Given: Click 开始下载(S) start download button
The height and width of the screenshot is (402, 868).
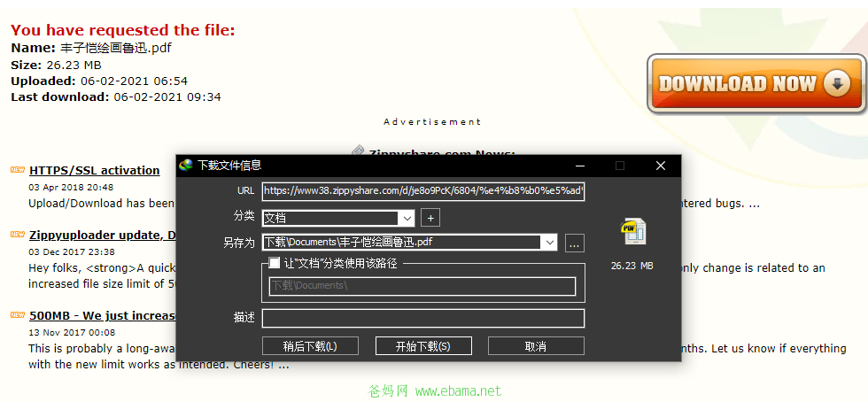Looking at the screenshot, I should [x=423, y=346].
